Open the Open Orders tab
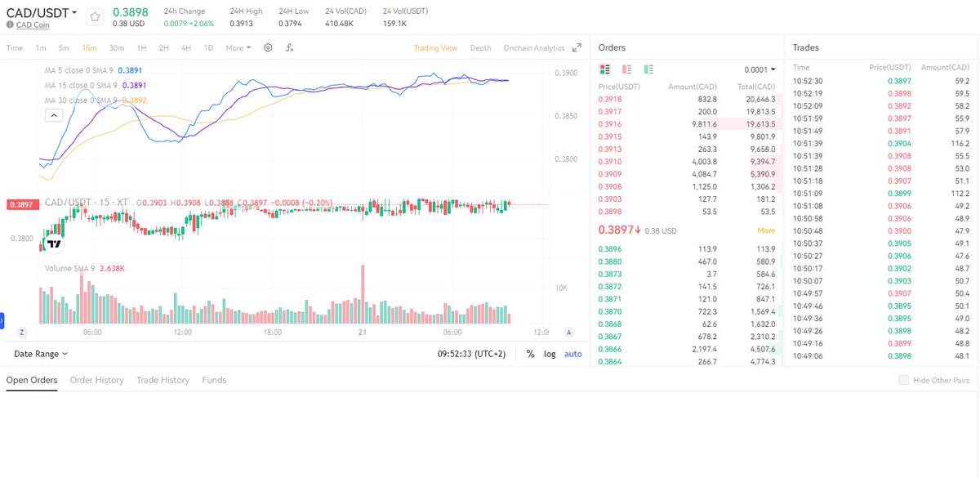This screenshot has width=980, height=478. pyautogui.click(x=32, y=380)
